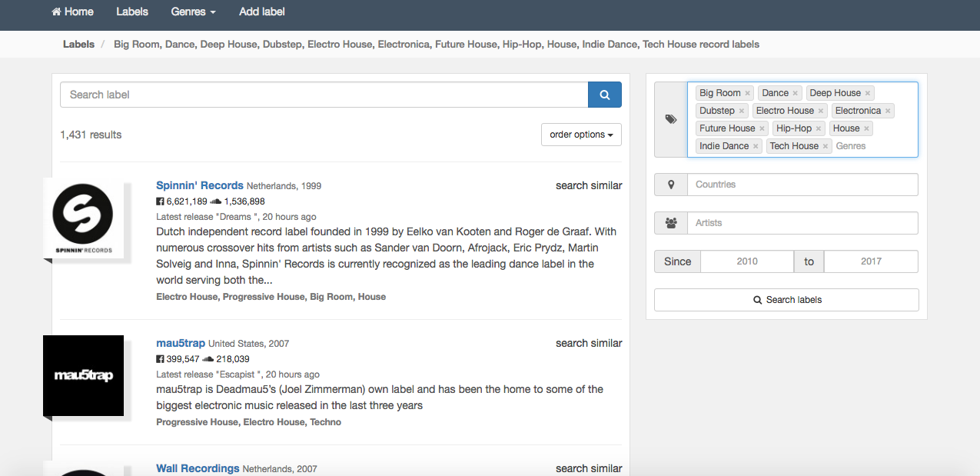Remove the Hip-Hop genre tag
The height and width of the screenshot is (476, 980).
click(x=819, y=128)
